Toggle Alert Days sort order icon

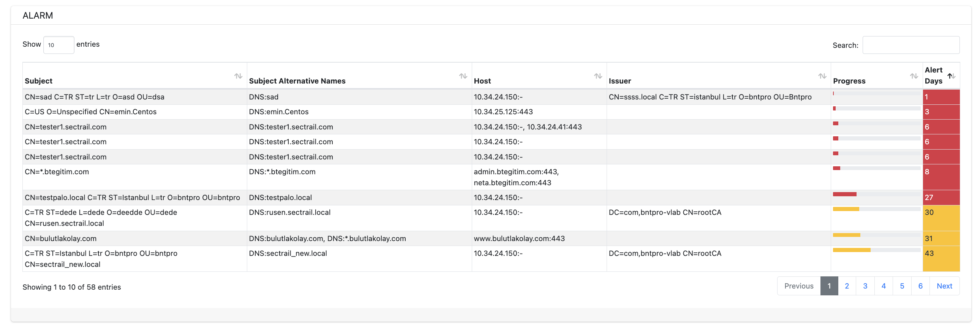click(x=951, y=76)
